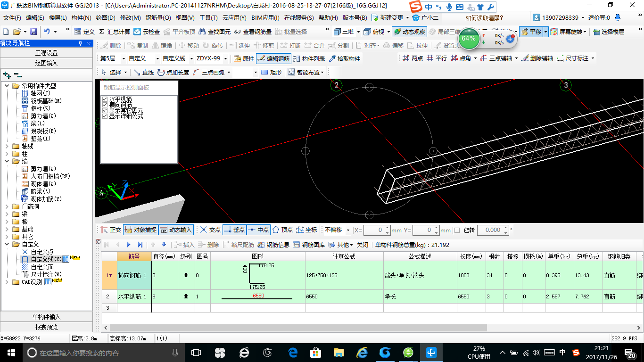Viewport: 644px width, 362px height.
Task: Click the rebar table horizontal scrollbar
Action: 298,327
